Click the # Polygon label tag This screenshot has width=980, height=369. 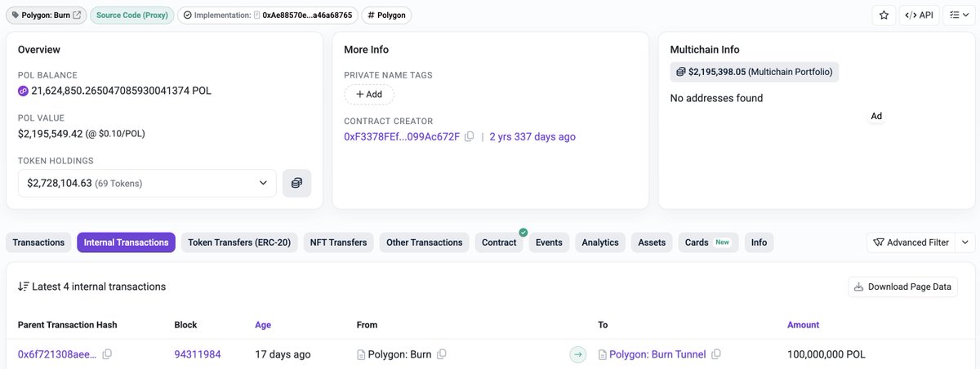387,15
